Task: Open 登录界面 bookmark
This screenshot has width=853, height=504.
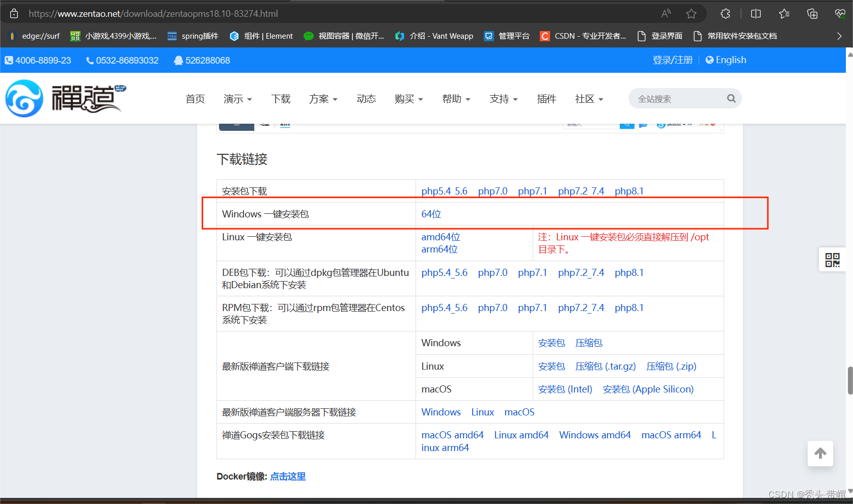Action: coord(660,36)
